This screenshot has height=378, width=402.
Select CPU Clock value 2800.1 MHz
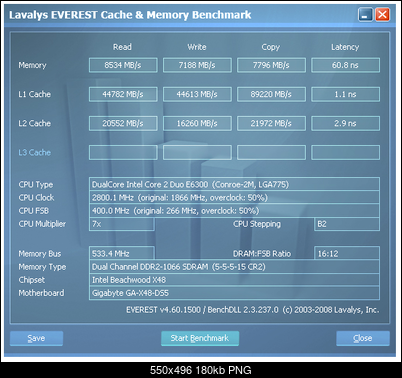234,197
